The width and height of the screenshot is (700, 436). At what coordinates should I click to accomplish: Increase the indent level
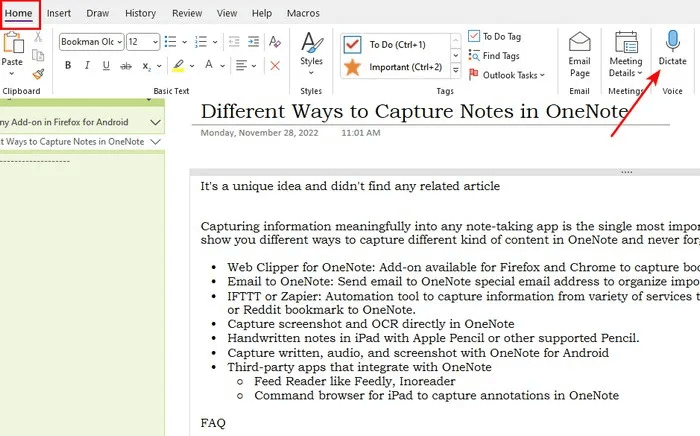[x=253, y=42]
